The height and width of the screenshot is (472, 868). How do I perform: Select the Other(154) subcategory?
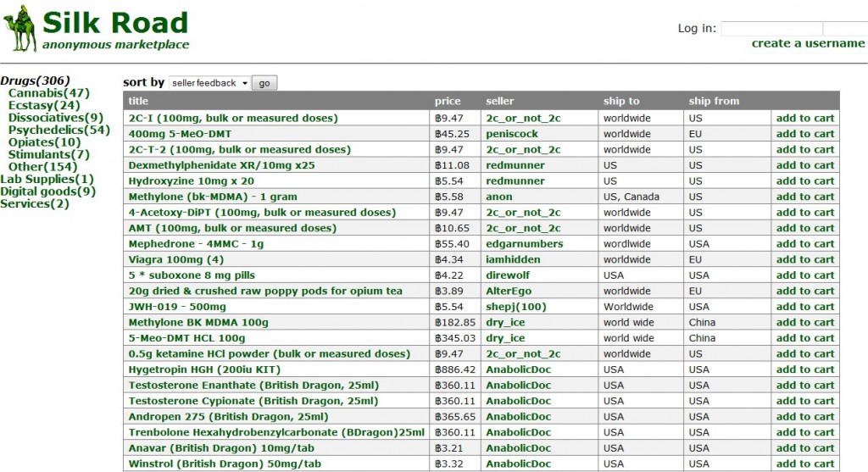pos(42,167)
